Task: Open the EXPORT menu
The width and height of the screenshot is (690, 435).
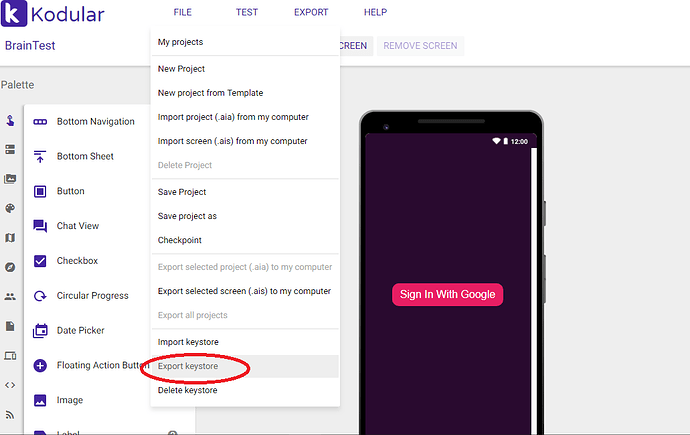Action: tap(311, 12)
